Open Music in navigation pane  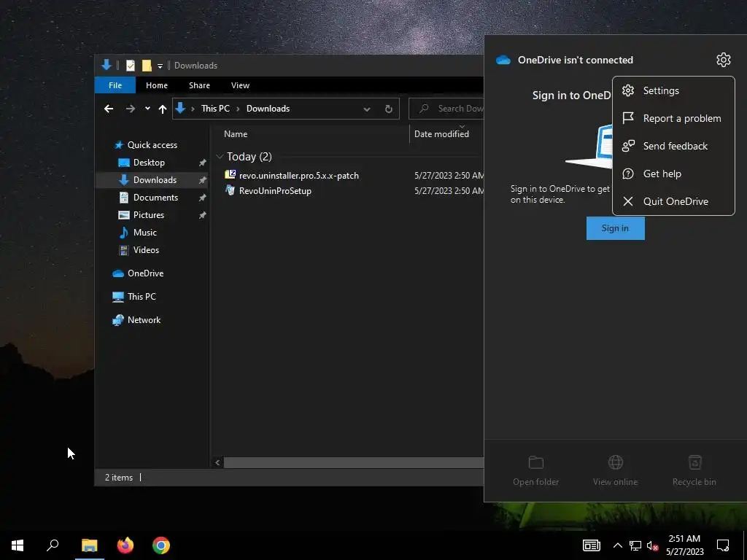[145, 233]
